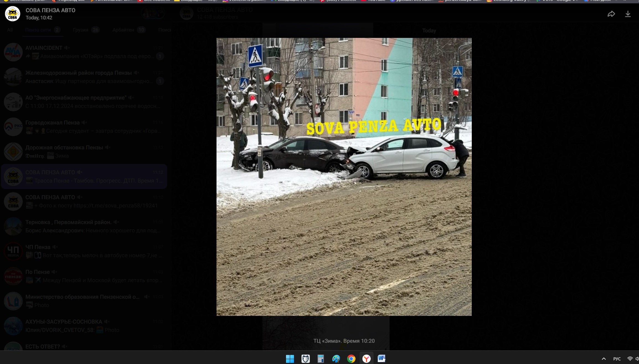Open the AVIAINCIDENT chat

click(83, 52)
